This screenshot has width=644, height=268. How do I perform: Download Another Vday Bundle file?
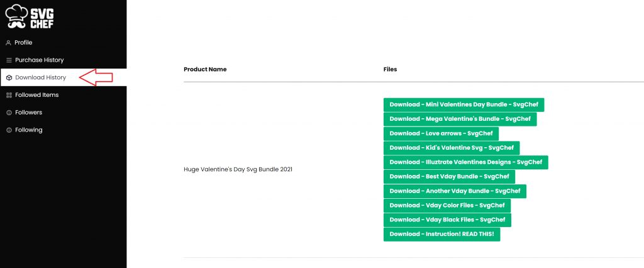pos(455,191)
